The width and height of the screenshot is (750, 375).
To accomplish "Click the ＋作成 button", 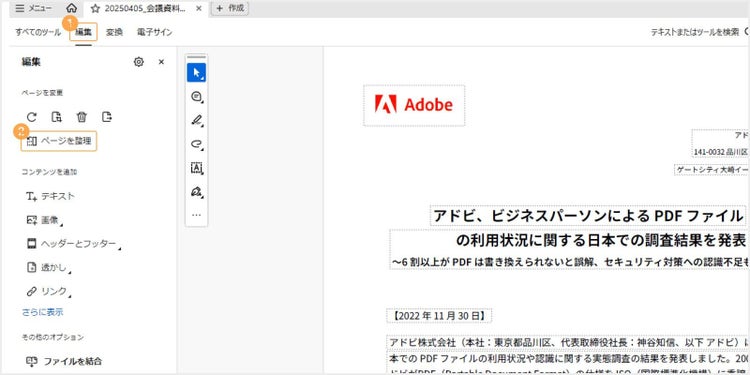I will 230,8.
